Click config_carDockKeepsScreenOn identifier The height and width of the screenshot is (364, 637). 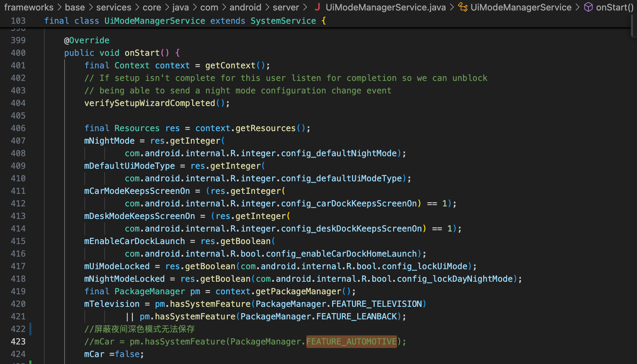tap(349, 204)
